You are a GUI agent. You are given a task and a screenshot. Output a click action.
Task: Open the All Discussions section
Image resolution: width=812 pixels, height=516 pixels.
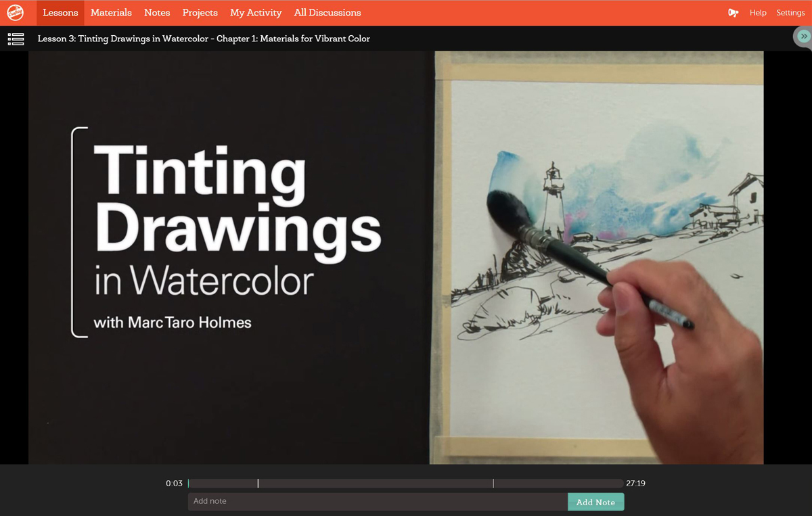[328, 13]
